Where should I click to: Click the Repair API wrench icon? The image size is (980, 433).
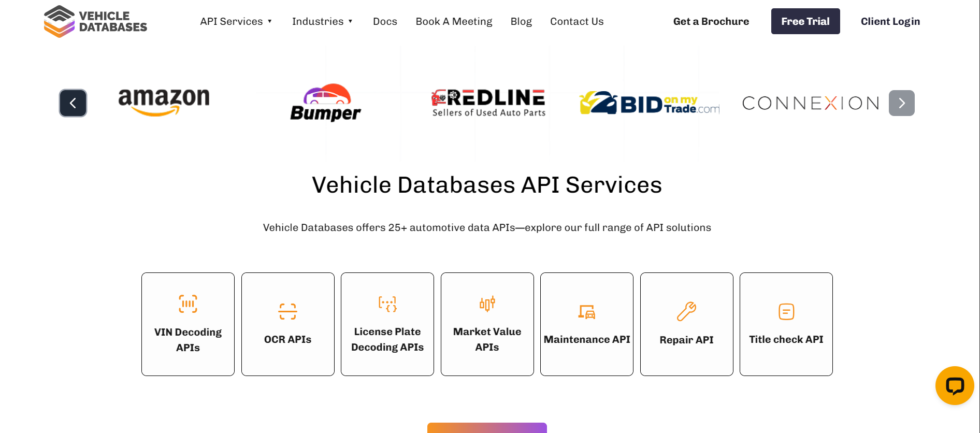[686, 312]
